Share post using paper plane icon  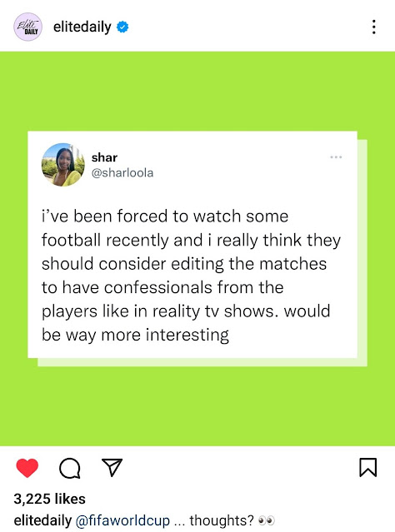click(112, 468)
